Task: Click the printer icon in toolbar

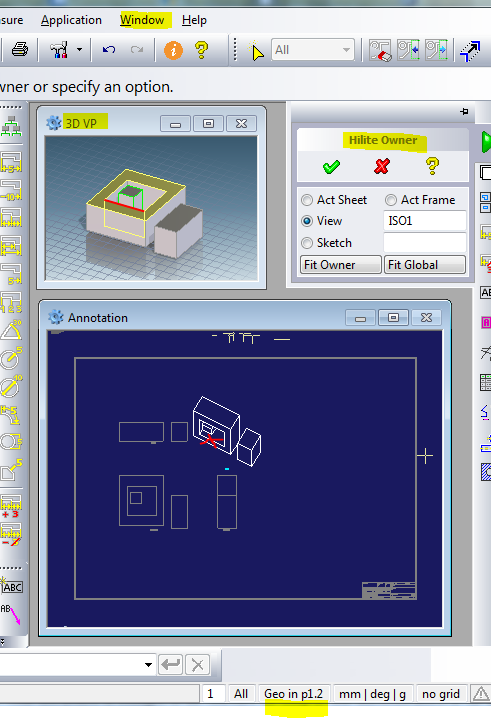Action: (x=20, y=49)
